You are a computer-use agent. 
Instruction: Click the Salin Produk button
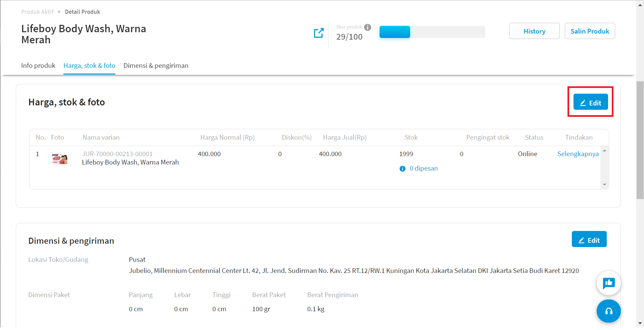tap(590, 31)
